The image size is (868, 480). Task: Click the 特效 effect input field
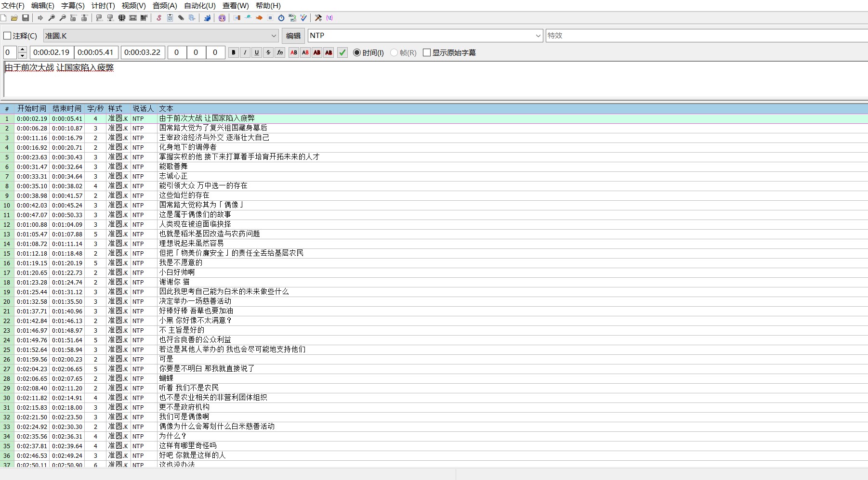[x=707, y=36]
